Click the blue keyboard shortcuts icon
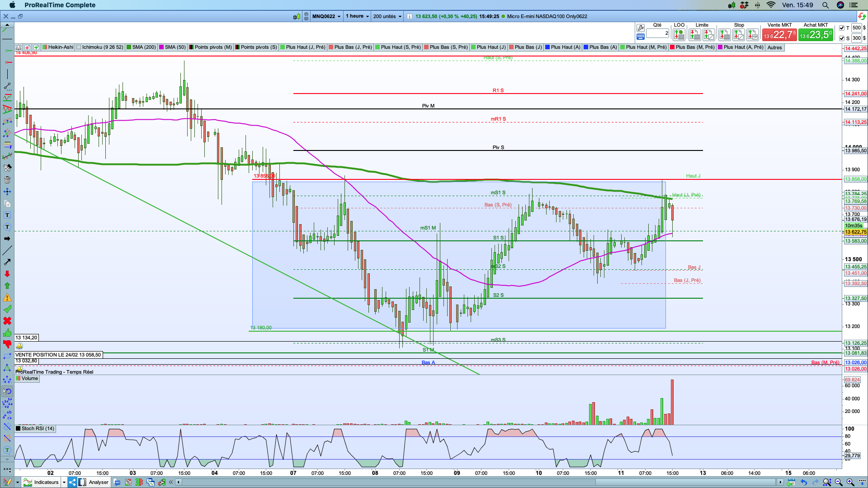The image size is (868, 488). [640, 37]
